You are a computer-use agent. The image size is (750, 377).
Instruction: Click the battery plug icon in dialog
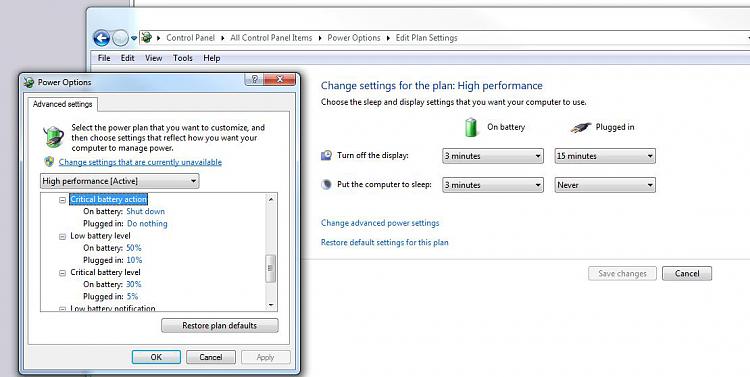(54, 136)
